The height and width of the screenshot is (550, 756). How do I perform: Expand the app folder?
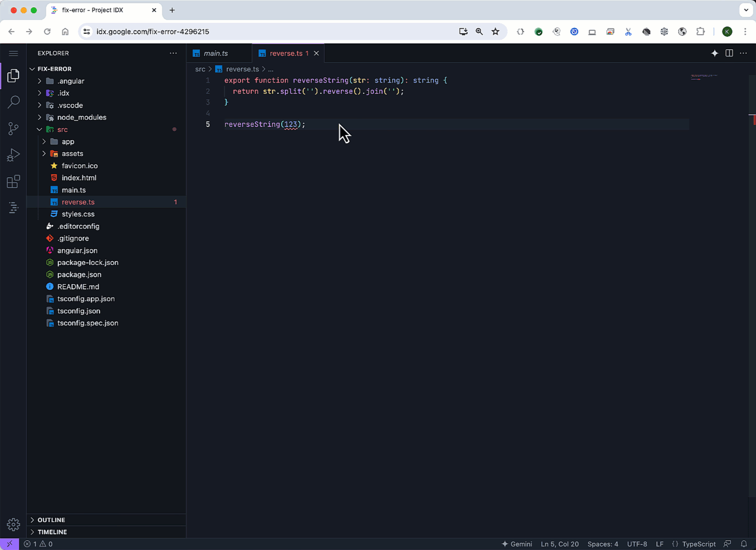68,142
